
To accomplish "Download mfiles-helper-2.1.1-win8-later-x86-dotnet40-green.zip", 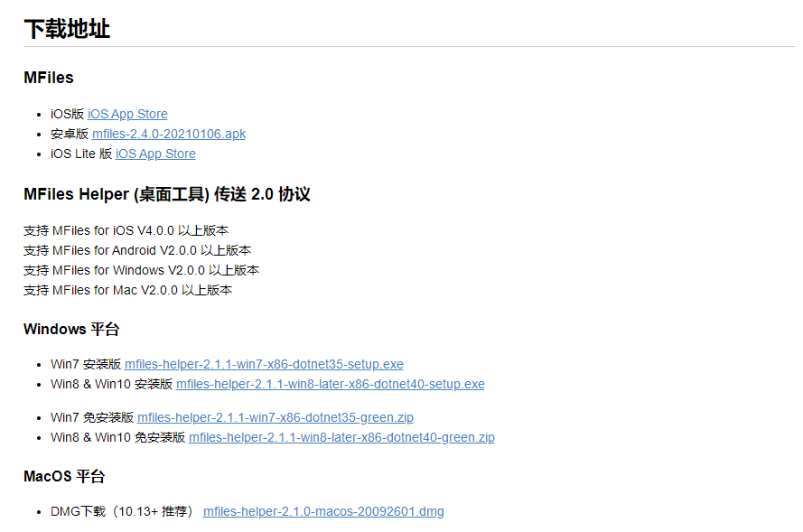I will [x=341, y=437].
